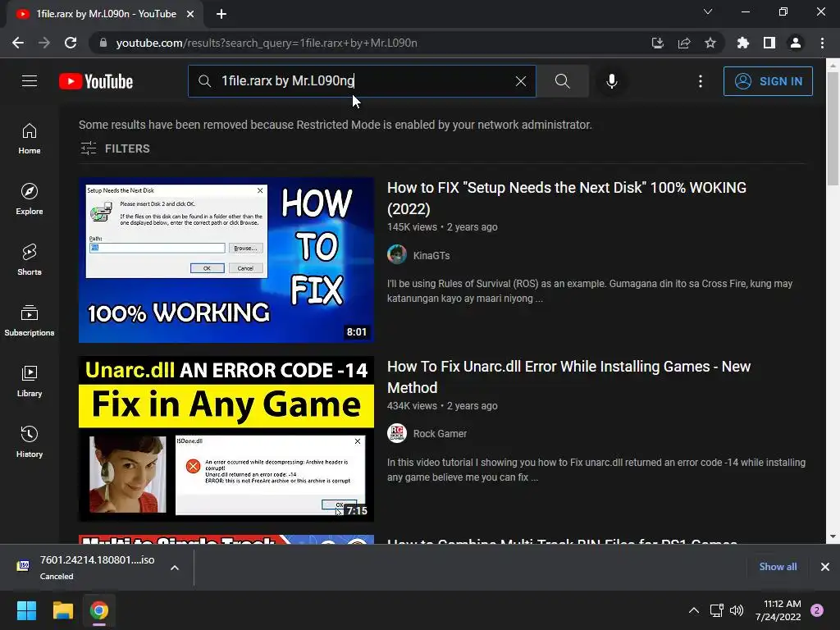This screenshot has width=840, height=630.
Task: Open Chrome extensions puzzle icon
Action: pos(743,43)
